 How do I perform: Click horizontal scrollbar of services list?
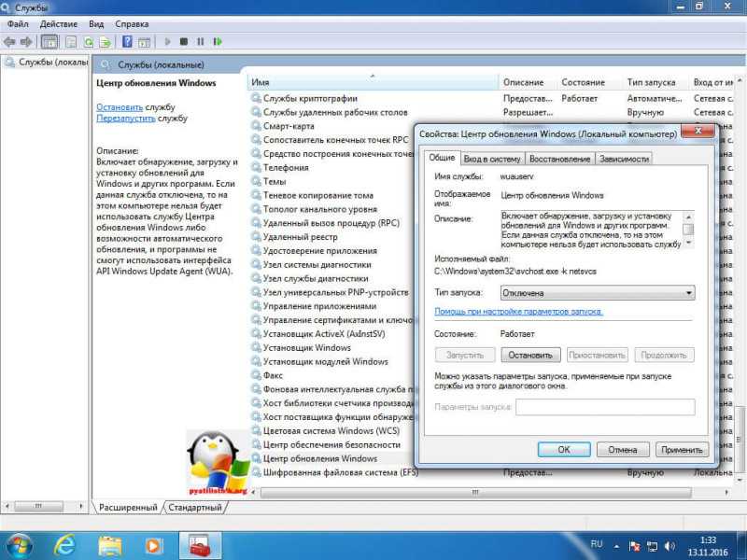pos(475,492)
